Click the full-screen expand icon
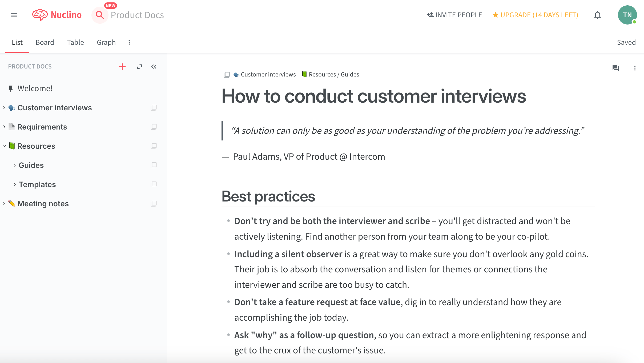 pyautogui.click(x=140, y=67)
